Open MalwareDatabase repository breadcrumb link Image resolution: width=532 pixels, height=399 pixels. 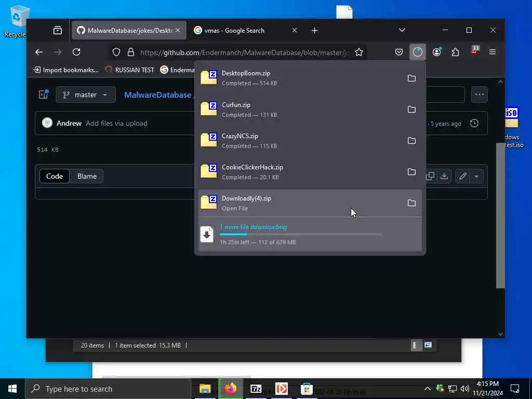[158, 95]
